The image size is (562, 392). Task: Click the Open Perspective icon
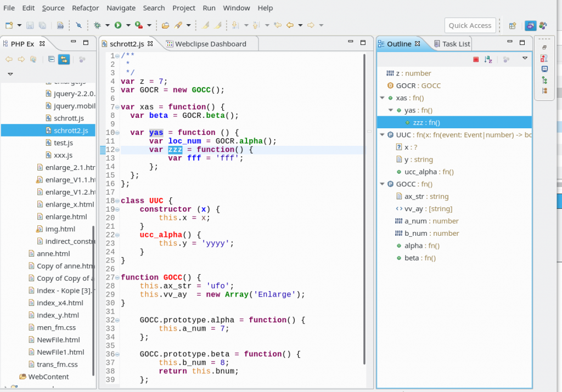(x=512, y=25)
